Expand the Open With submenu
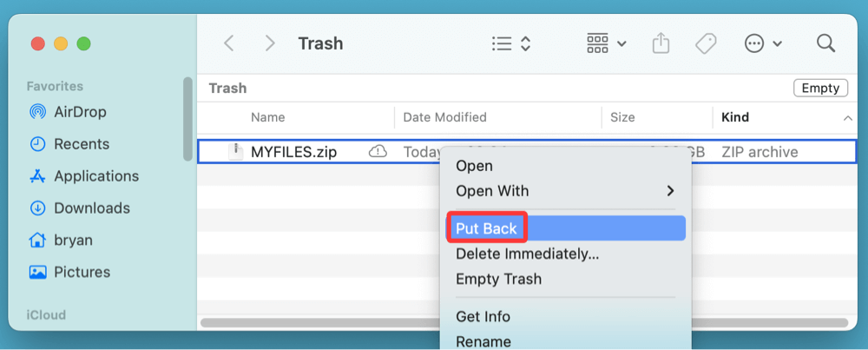Screen dimensions: 868x350 click(565, 191)
